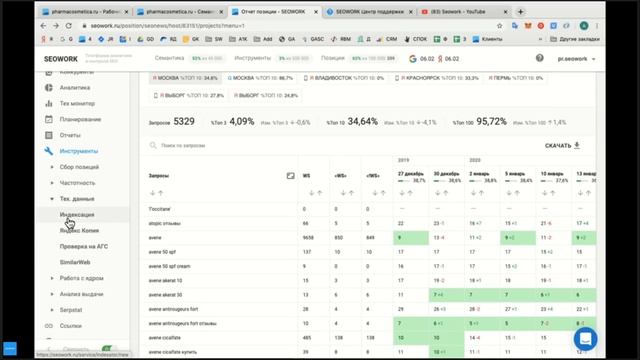Open the Семантика top section
The height and width of the screenshot is (360, 640).
point(169,58)
